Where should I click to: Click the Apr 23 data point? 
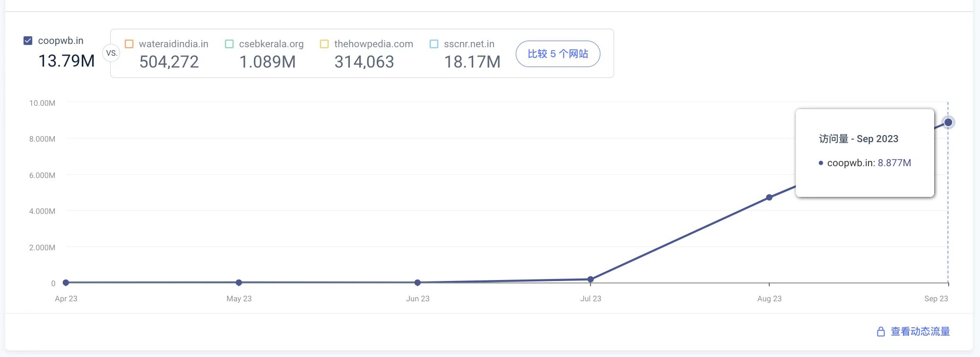point(66,282)
